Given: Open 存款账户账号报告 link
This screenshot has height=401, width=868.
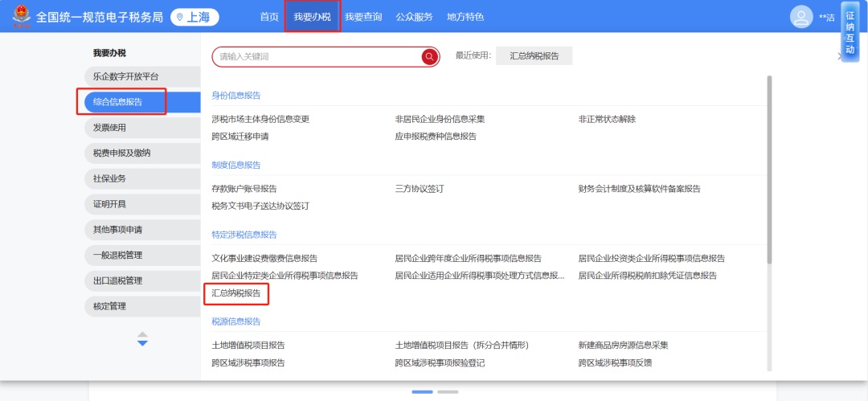Looking at the screenshot, I should tap(244, 189).
